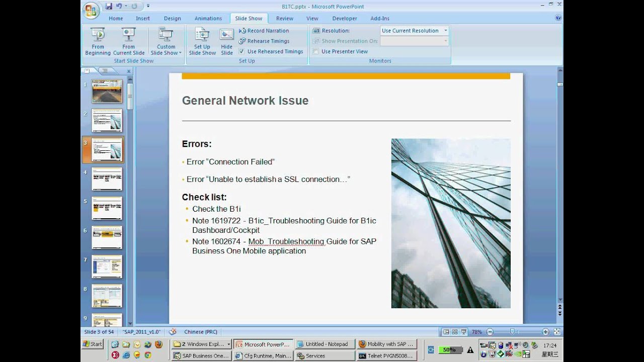644x362 pixels.
Task: Click the Windows Start button
Action: point(92,344)
